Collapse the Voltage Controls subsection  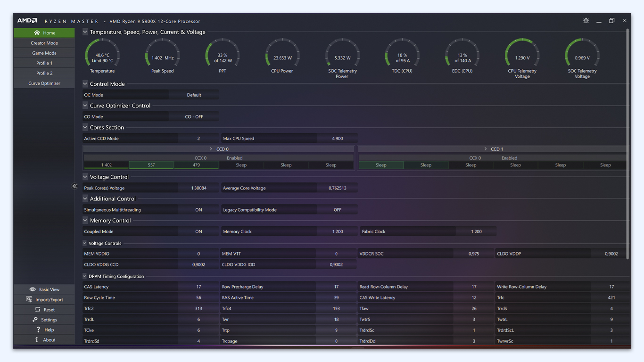[85, 243]
